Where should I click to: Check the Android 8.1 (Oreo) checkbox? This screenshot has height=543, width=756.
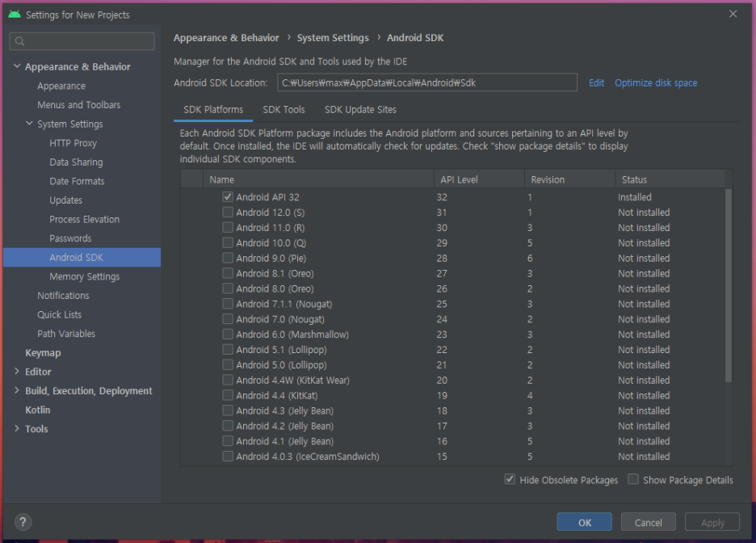(x=228, y=273)
